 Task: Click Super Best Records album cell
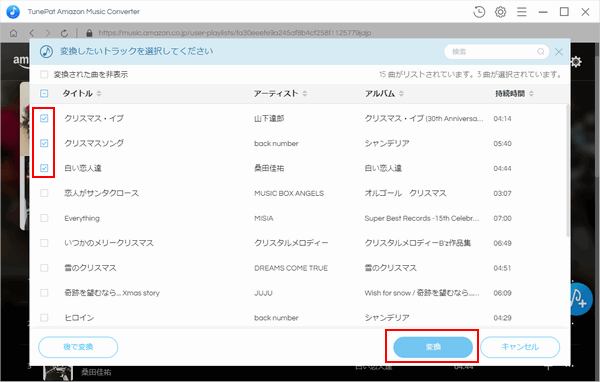422,218
